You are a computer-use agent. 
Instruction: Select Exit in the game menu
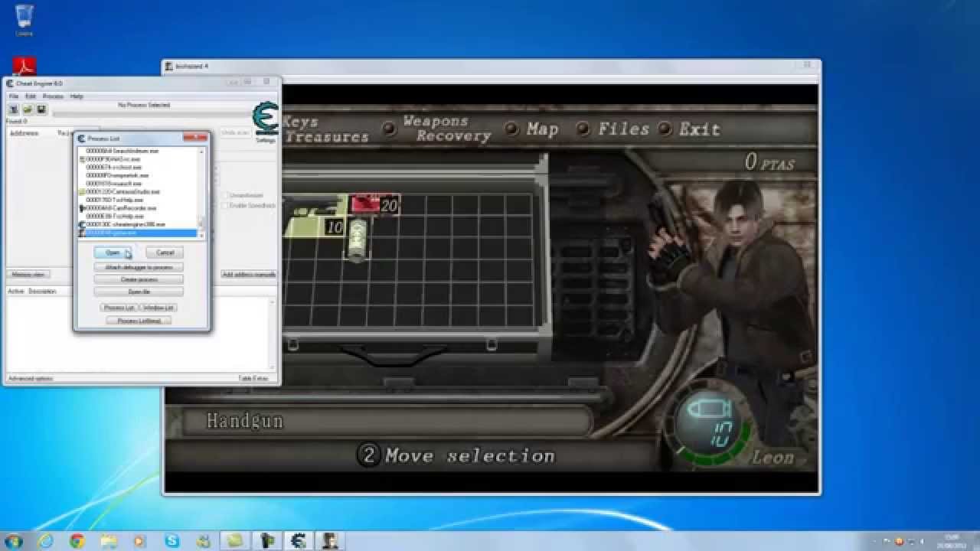699,129
